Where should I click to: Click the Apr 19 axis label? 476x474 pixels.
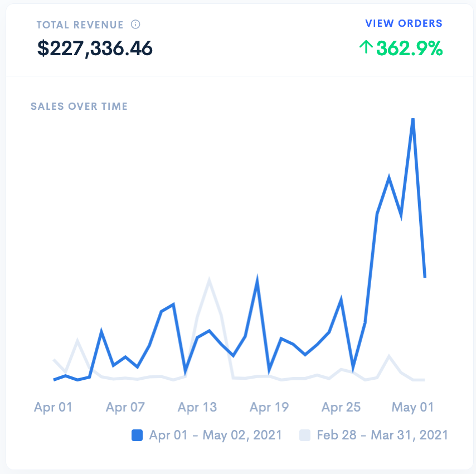click(x=269, y=407)
